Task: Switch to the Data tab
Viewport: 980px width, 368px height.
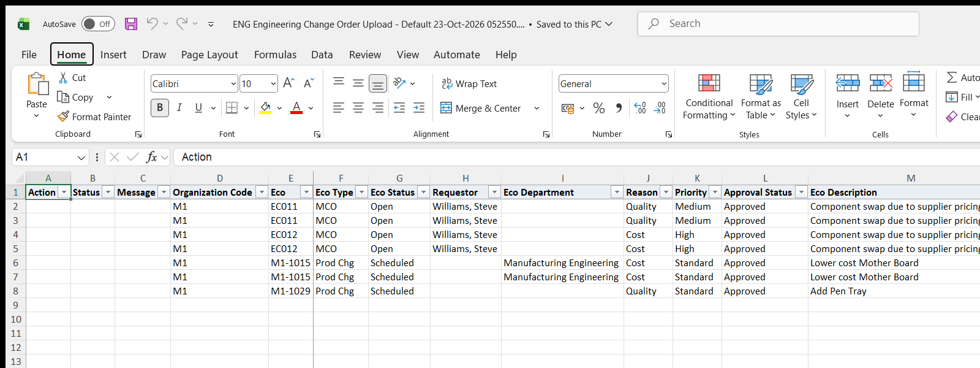Action: point(322,55)
